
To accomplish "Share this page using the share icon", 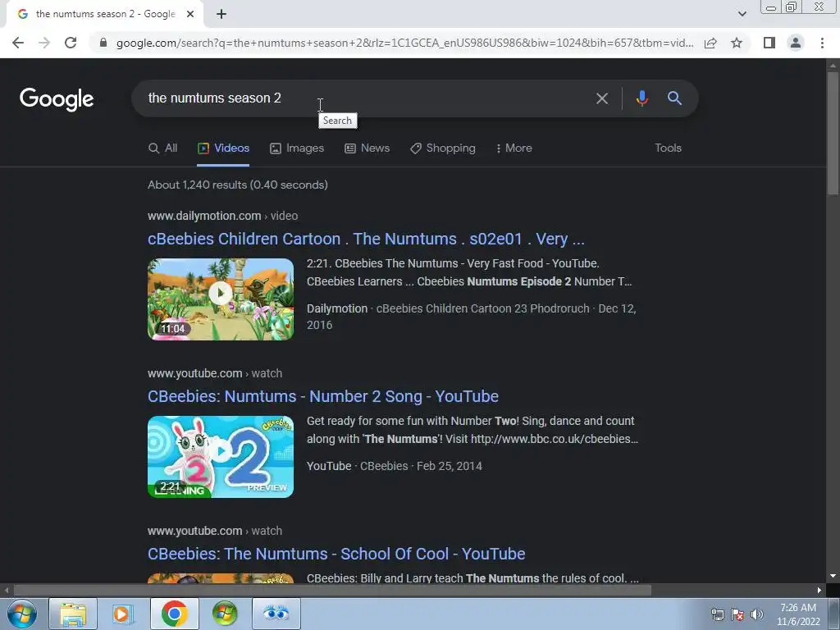I will pos(710,43).
